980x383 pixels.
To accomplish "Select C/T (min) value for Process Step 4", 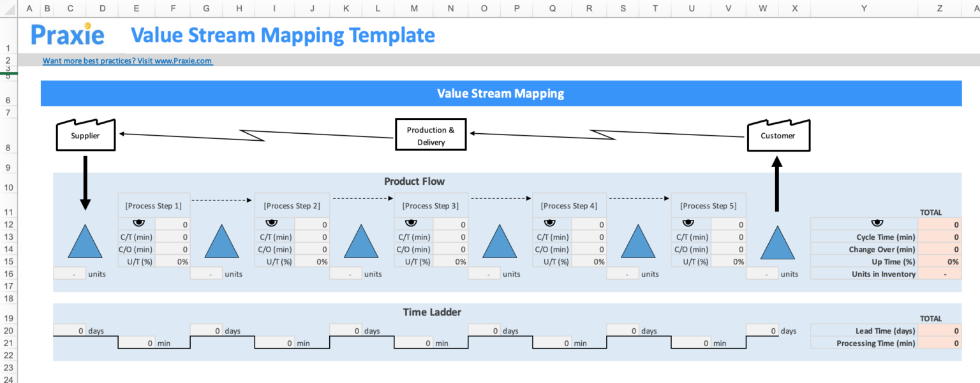I will tap(589, 237).
